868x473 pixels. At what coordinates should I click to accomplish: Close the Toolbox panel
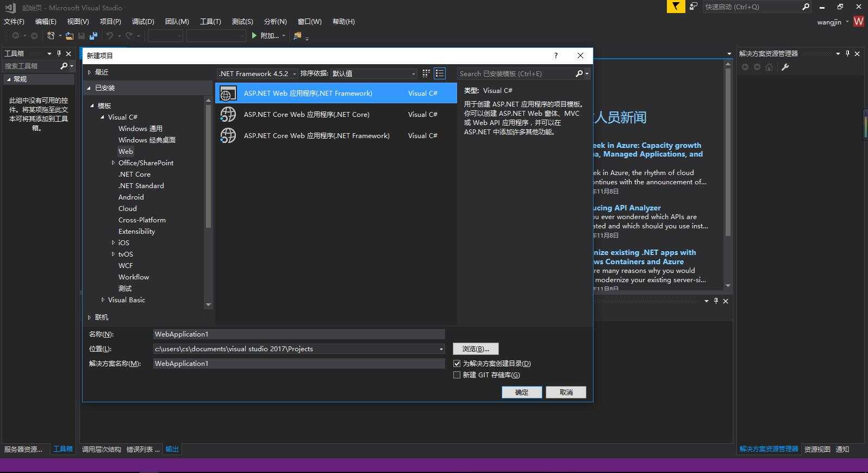click(68, 53)
